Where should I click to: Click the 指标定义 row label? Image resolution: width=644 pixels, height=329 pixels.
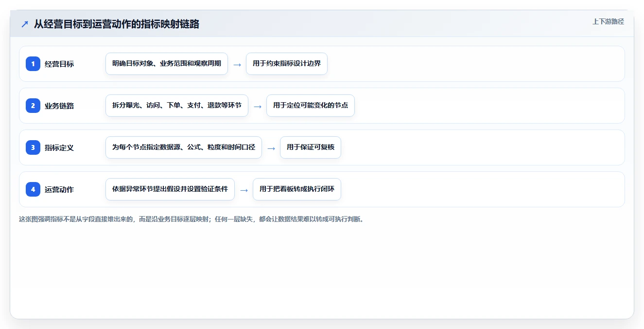pos(59,147)
